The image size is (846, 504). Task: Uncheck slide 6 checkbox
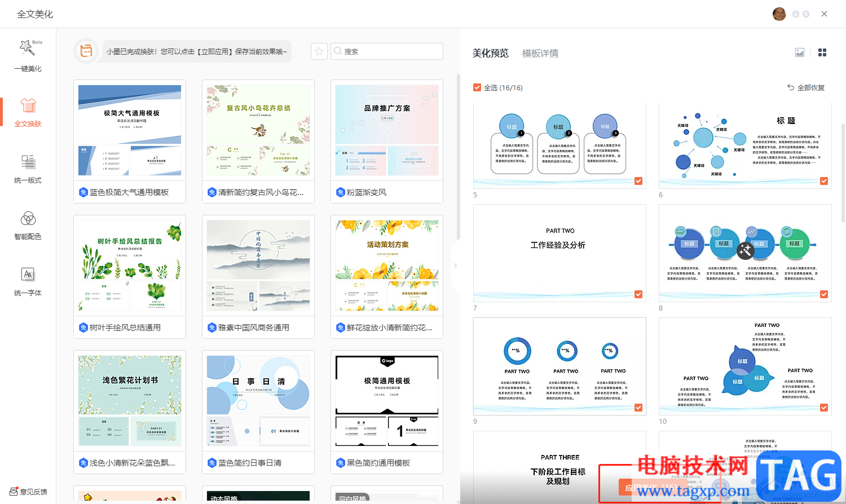(824, 181)
